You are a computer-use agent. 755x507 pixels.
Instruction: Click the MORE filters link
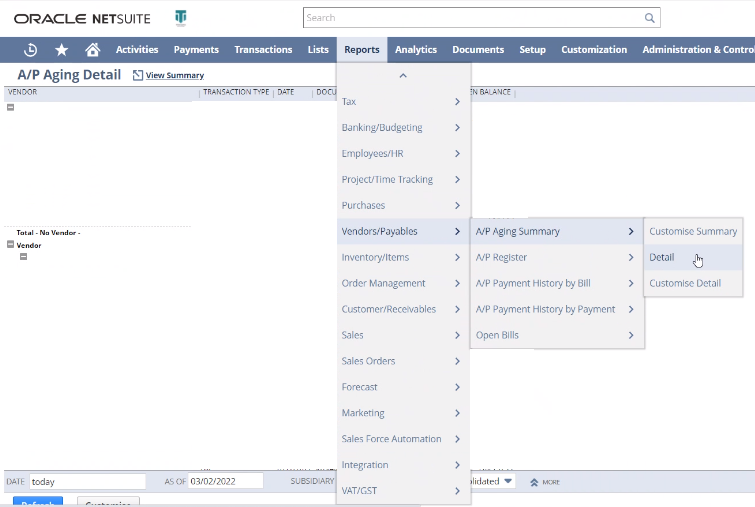(551, 482)
